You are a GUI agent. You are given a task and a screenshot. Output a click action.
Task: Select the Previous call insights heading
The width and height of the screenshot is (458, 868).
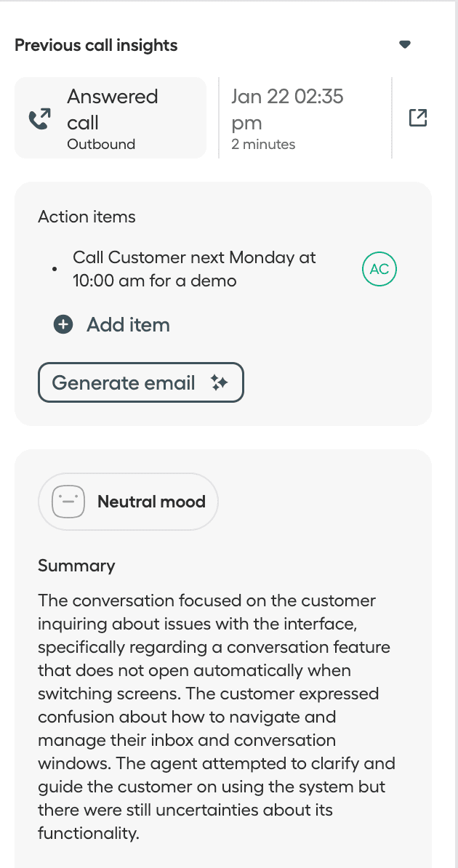coord(97,44)
